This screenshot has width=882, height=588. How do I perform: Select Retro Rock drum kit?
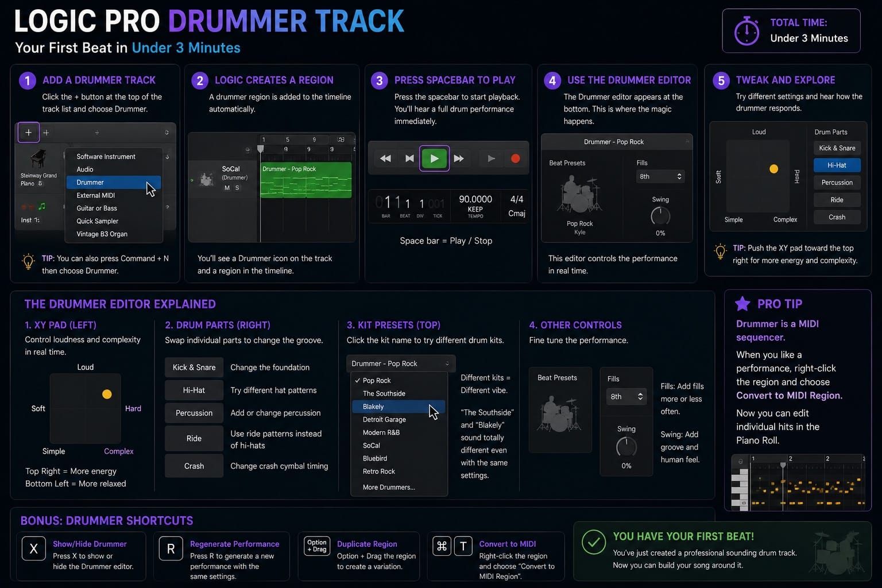(399, 471)
